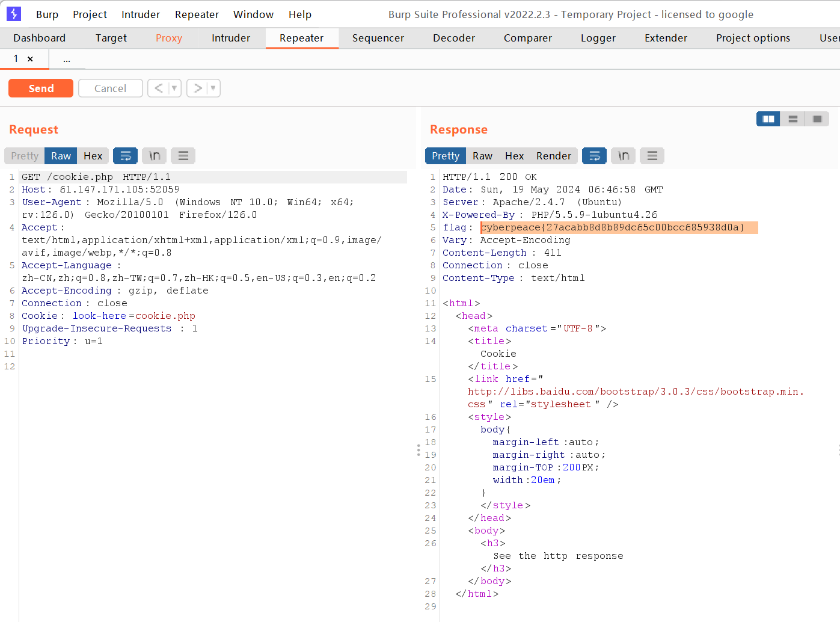The height and width of the screenshot is (622, 840).
Task: Open Request panel hamburger options menu
Action: [183, 156]
